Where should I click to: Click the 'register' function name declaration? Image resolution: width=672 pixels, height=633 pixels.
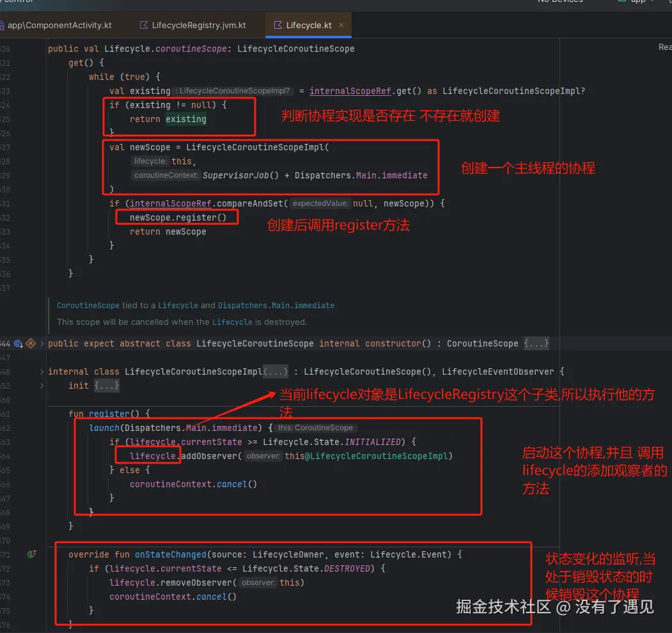109,414
